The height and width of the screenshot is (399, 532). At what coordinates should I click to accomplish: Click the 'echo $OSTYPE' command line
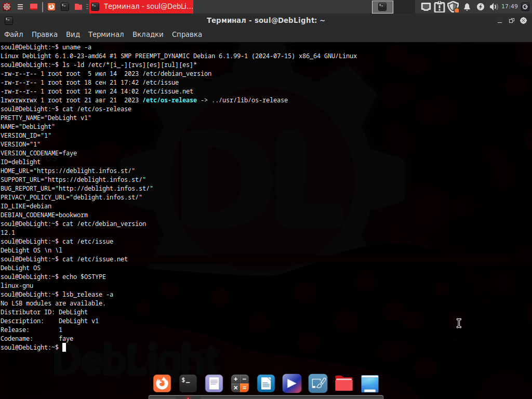tap(54, 276)
